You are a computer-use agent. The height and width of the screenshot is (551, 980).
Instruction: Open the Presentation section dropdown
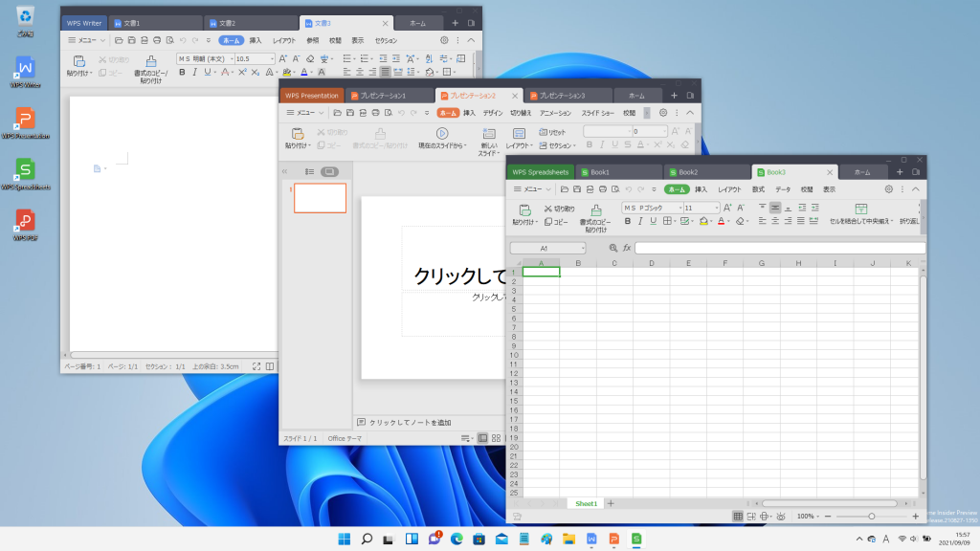tap(558, 145)
